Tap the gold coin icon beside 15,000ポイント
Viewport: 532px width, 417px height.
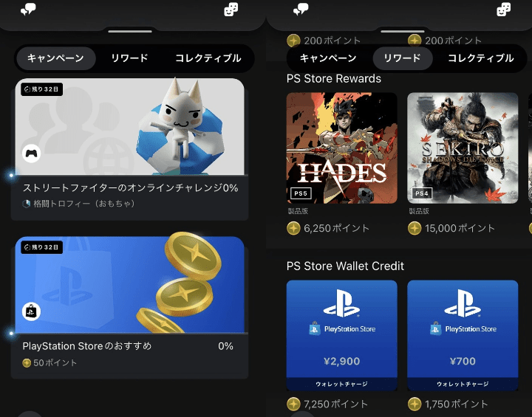pyautogui.click(x=415, y=228)
